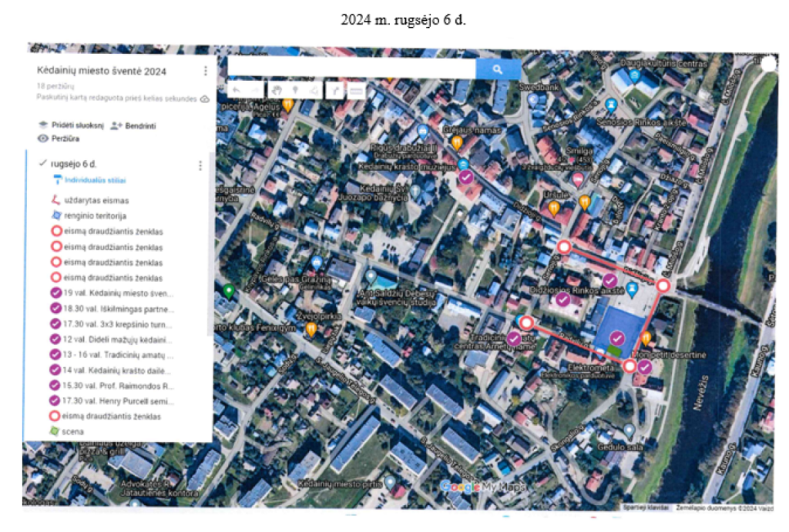Click the cloud saved status icon

pos(204,99)
